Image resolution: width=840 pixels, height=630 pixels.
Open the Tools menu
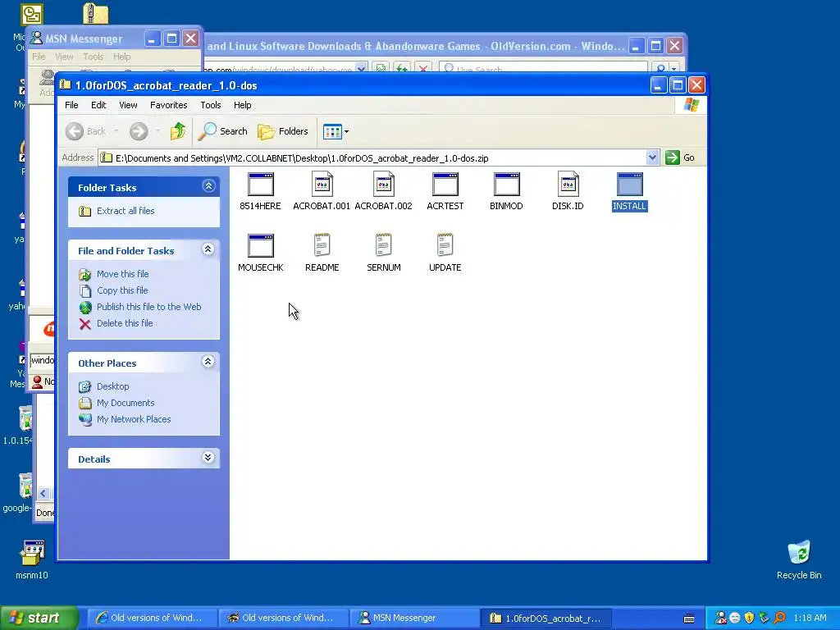pyautogui.click(x=211, y=105)
